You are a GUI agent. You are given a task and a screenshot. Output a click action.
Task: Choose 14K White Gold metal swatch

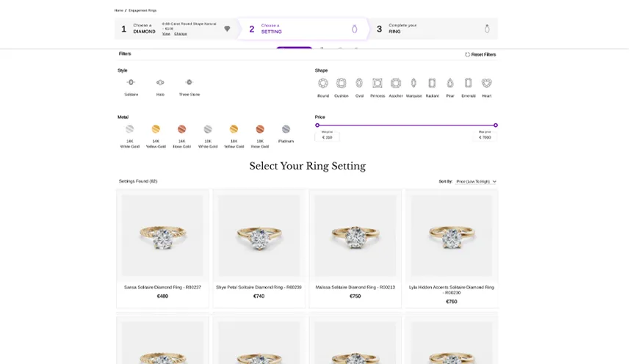(x=129, y=129)
